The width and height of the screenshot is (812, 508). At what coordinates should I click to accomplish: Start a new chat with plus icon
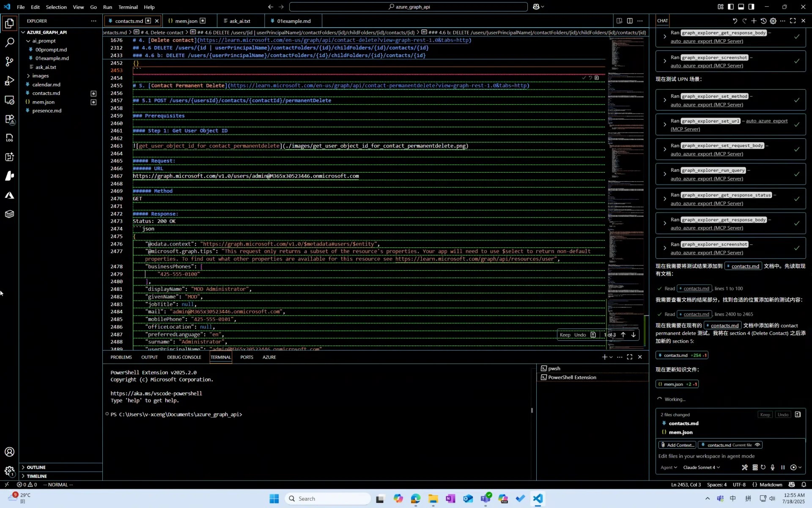click(x=754, y=21)
